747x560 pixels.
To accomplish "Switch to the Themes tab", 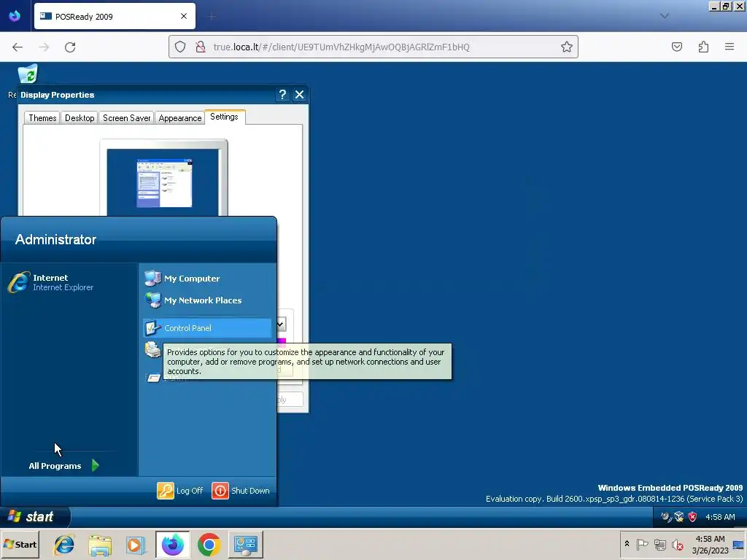I will click(42, 118).
